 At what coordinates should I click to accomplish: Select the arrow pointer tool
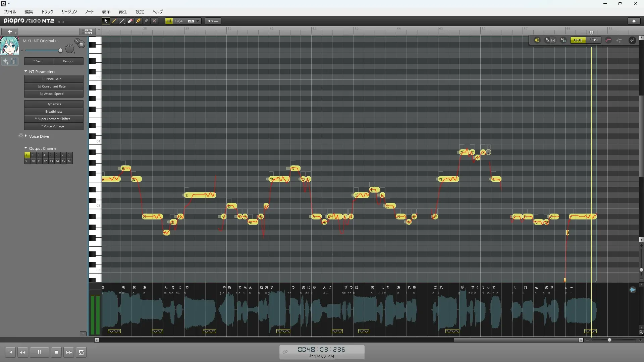tap(106, 21)
